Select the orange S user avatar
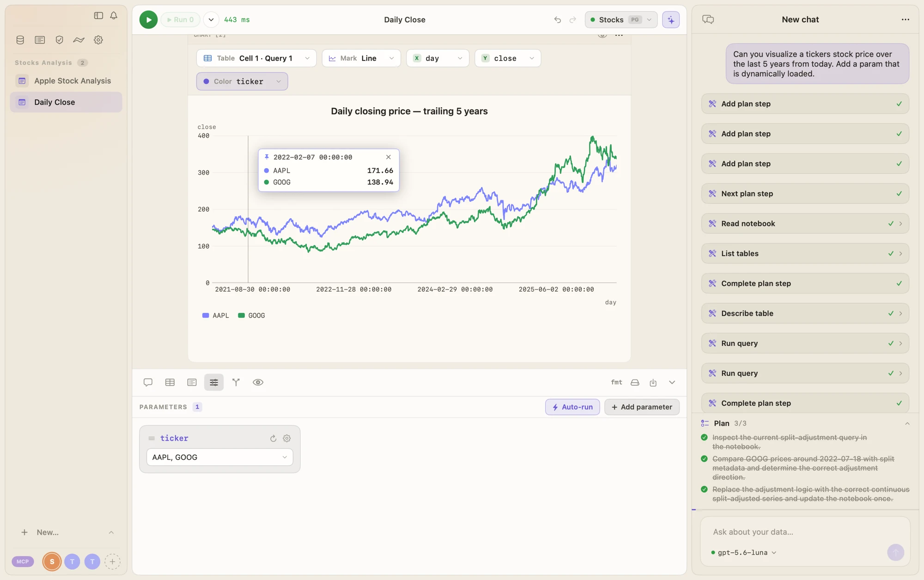 coord(52,562)
